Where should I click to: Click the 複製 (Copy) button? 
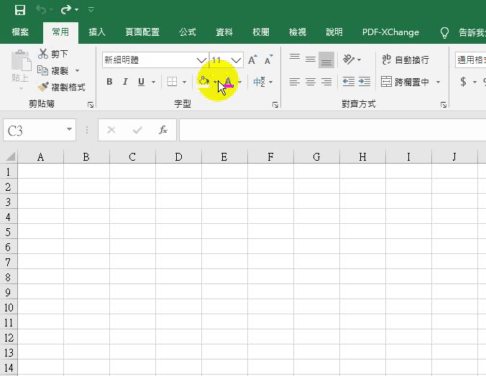pos(53,71)
